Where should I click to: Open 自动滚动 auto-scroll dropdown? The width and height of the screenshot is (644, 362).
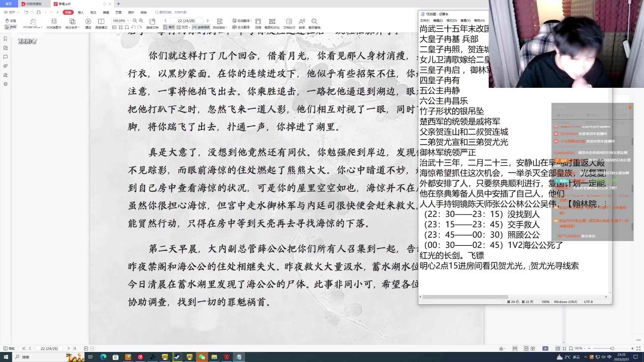click(x=220, y=24)
